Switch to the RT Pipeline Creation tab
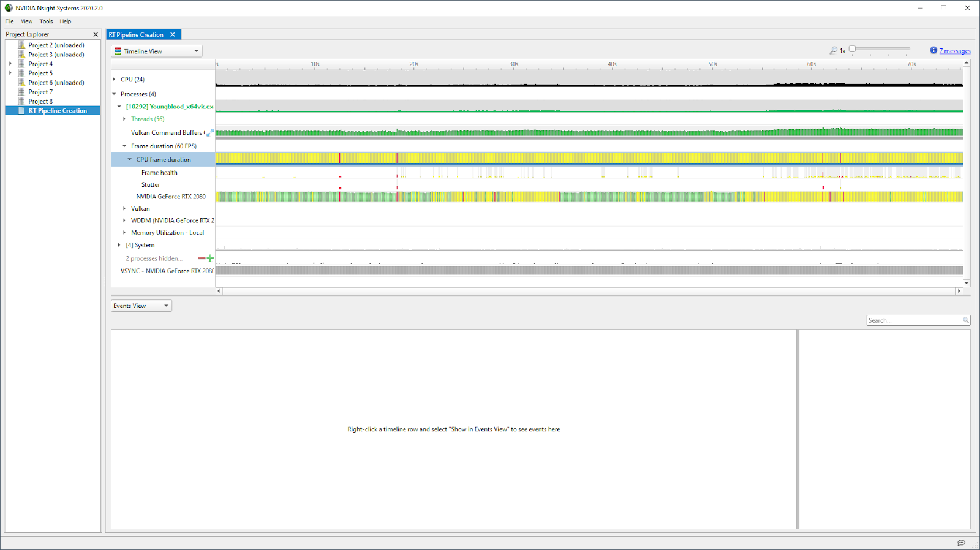 pos(136,35)
